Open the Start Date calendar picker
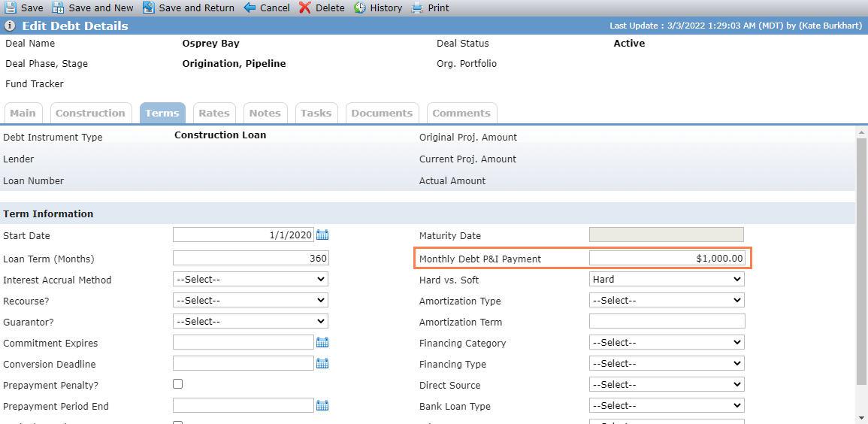 pos(322,235)
